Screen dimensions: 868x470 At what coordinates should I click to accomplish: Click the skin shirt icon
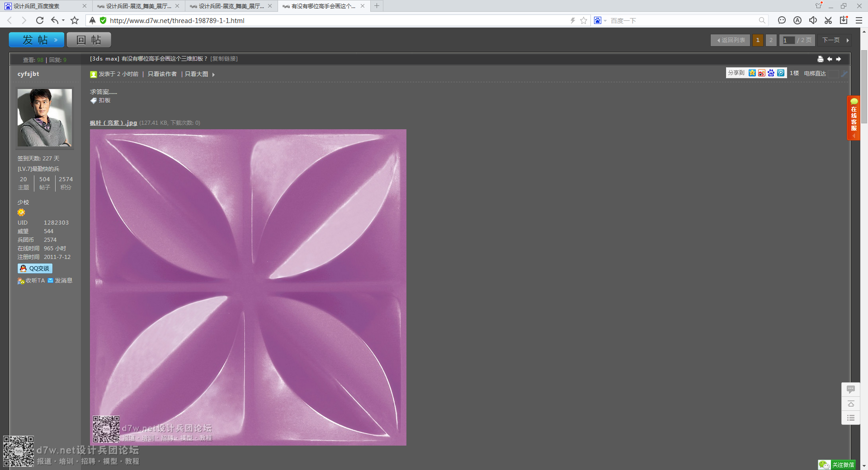819,5
